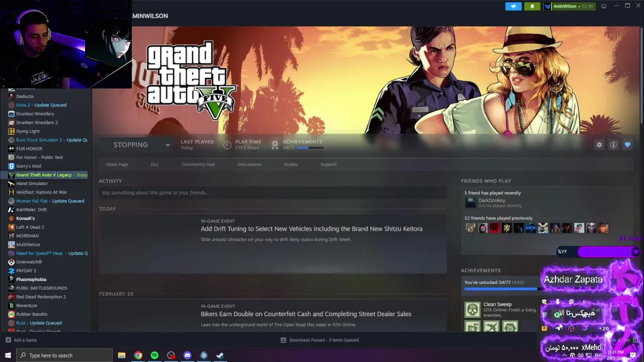Select Rust - Update Queued entry
The height and width of the screenshot is (362, 644).
point(39,323)
